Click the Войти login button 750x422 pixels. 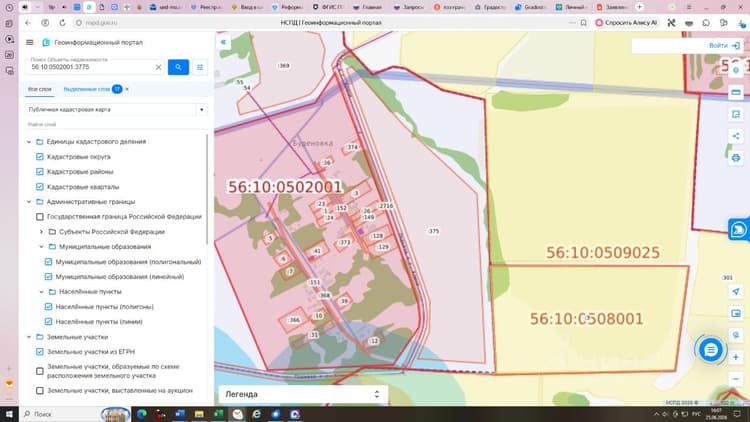point(724,45)
